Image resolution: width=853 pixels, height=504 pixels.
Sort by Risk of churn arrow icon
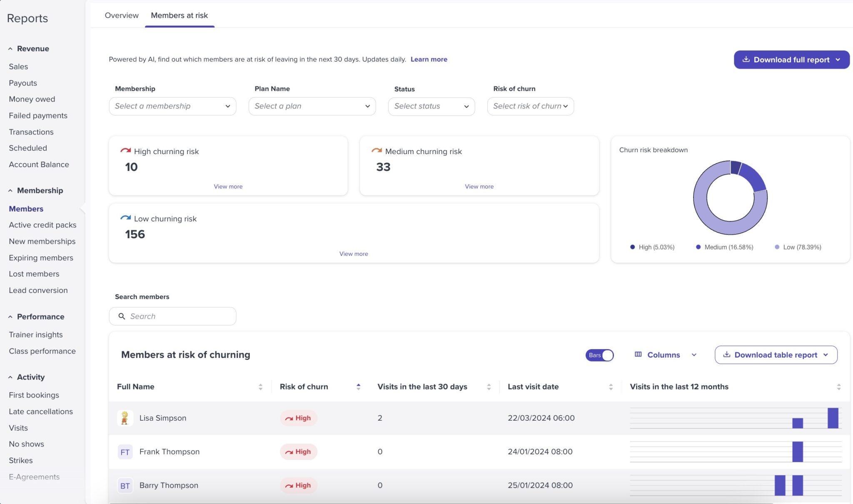coord(358,387)
